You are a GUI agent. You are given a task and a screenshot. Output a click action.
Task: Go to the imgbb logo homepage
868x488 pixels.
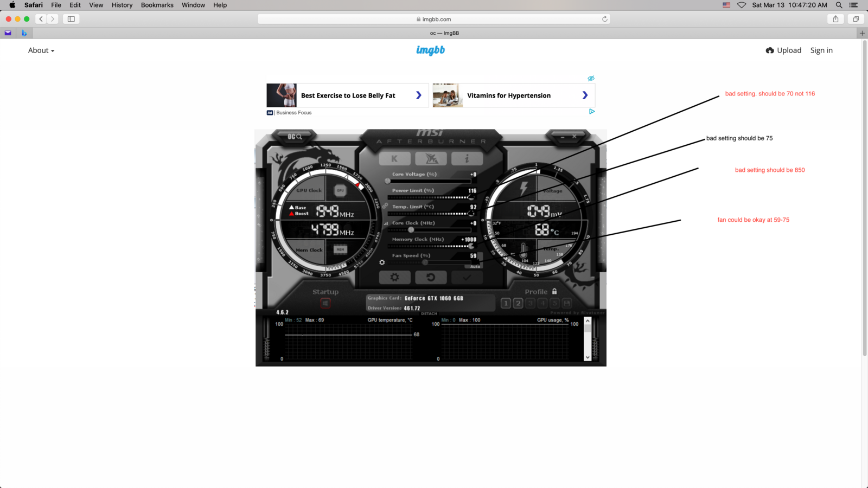click(x=431, y=50)
